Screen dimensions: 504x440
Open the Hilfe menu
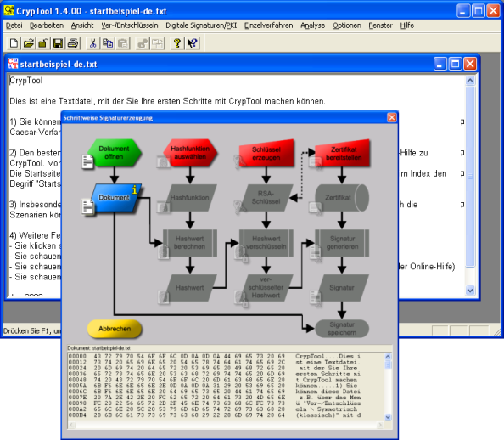coord(407,25)
